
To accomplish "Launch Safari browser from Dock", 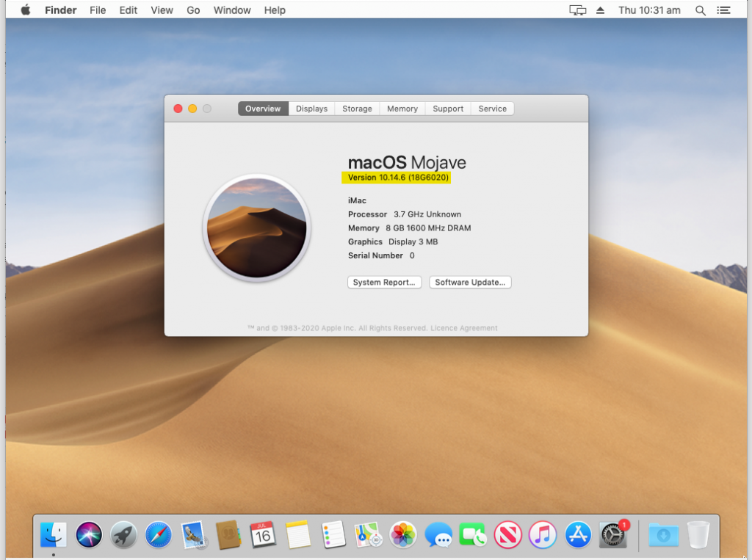I will pos(159,534).
